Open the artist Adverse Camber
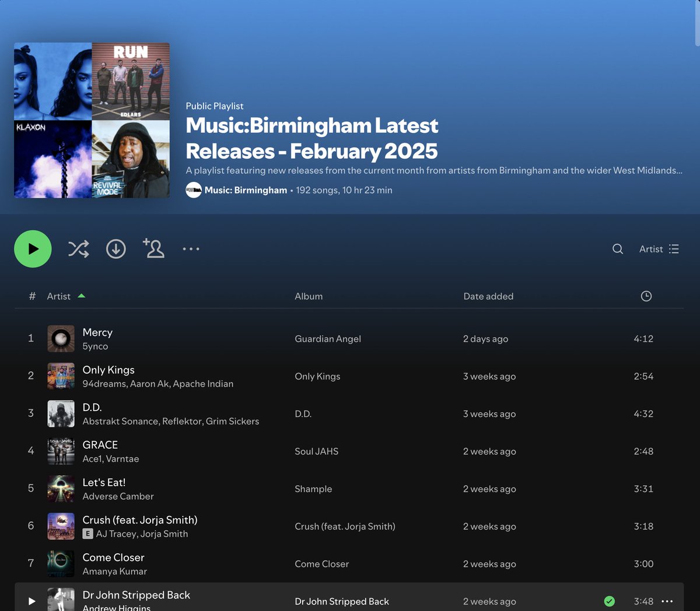The height and width of the screenshot is (611, 700). (x=118, y=496)
